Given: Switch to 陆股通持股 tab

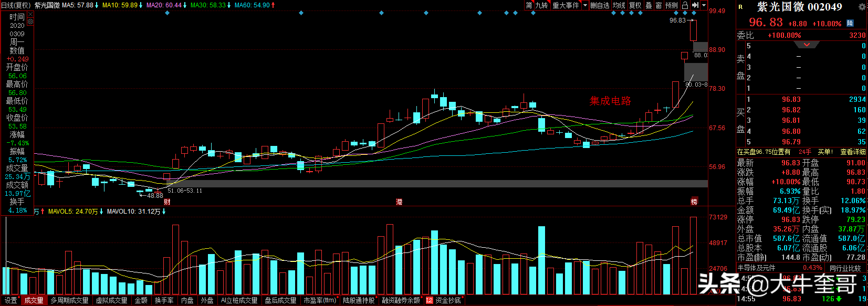Looking at the screenshot, I should (x=359, y=300).
